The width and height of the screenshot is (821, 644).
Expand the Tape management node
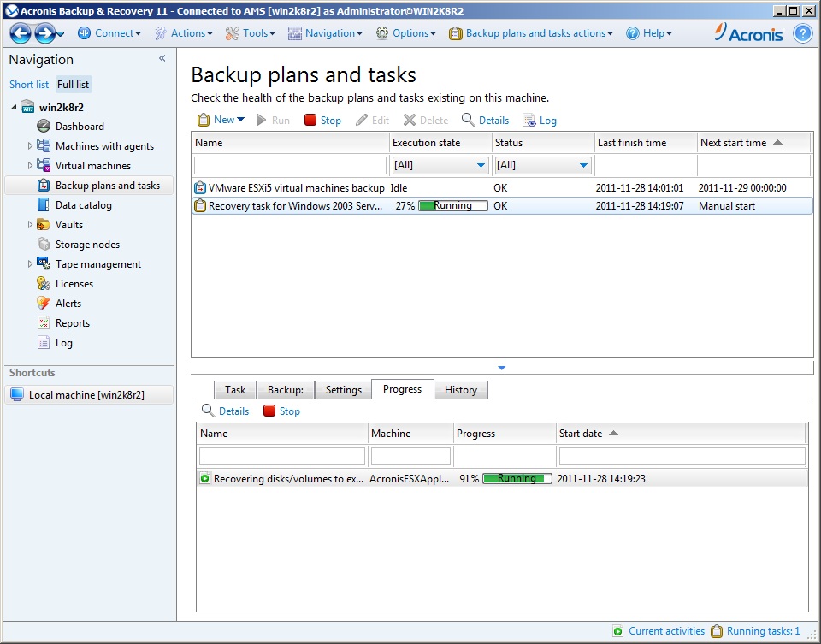[x=30, y=264]
